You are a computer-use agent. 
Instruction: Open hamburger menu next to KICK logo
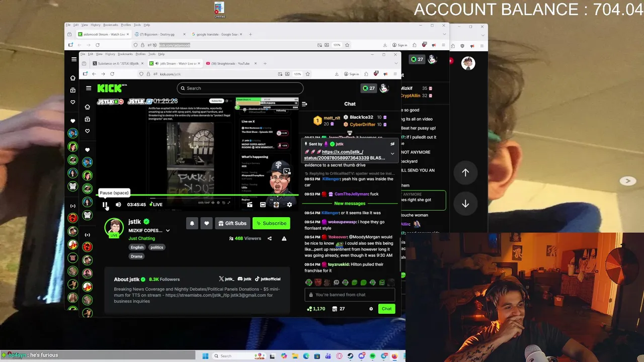[x=89, y=88]
